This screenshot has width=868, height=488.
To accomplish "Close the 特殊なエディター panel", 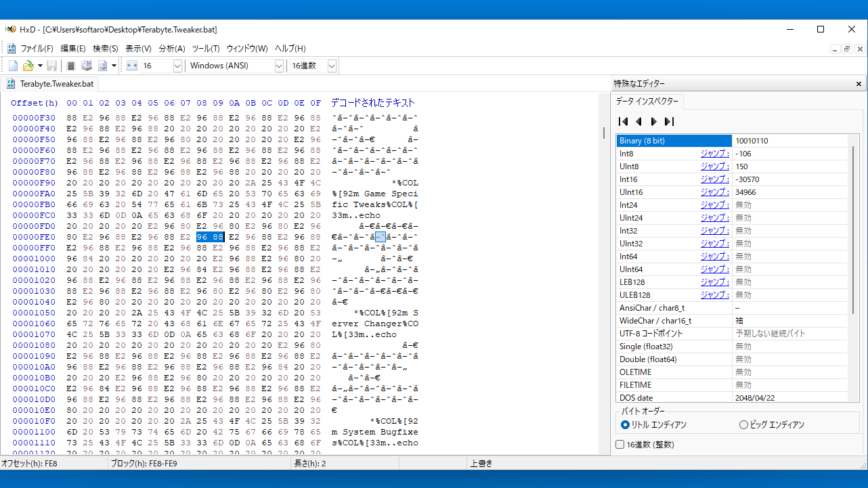I will pos(859,84).
